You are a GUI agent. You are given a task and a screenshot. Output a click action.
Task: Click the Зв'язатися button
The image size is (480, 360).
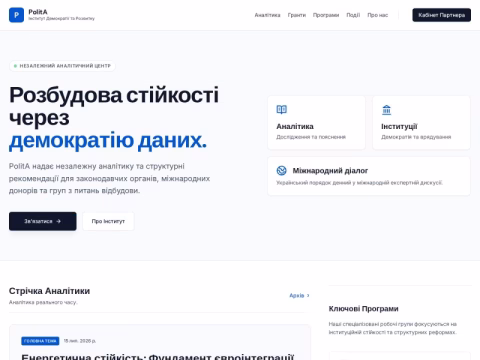pyautogui.click(x=43, y=221)
